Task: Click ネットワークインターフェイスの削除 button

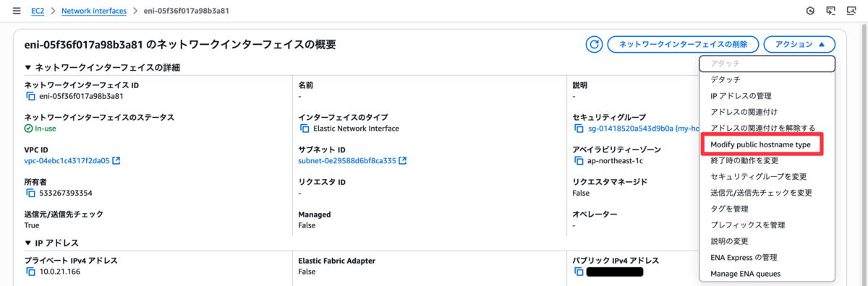Action: (683, 45)
